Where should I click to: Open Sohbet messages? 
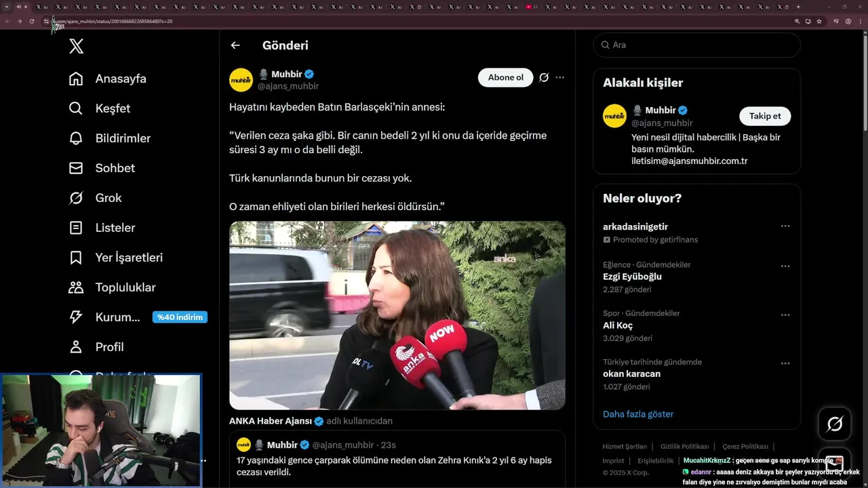coord(102,168)
